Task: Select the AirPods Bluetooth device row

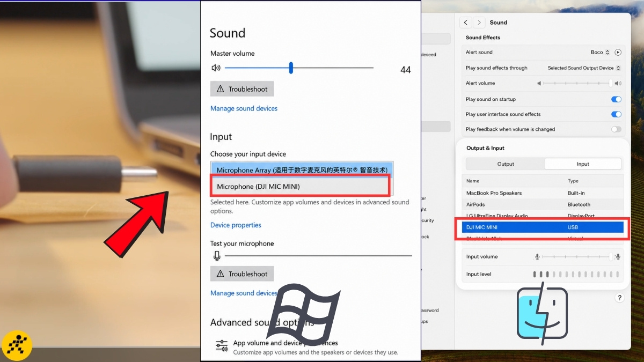Action: (x=543, y=204)
